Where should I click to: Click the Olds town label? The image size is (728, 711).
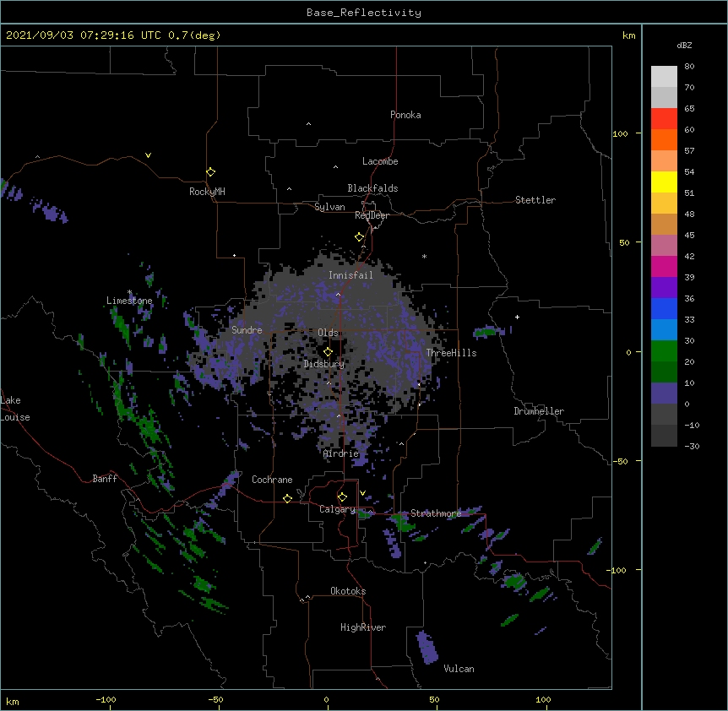(328, 333)
